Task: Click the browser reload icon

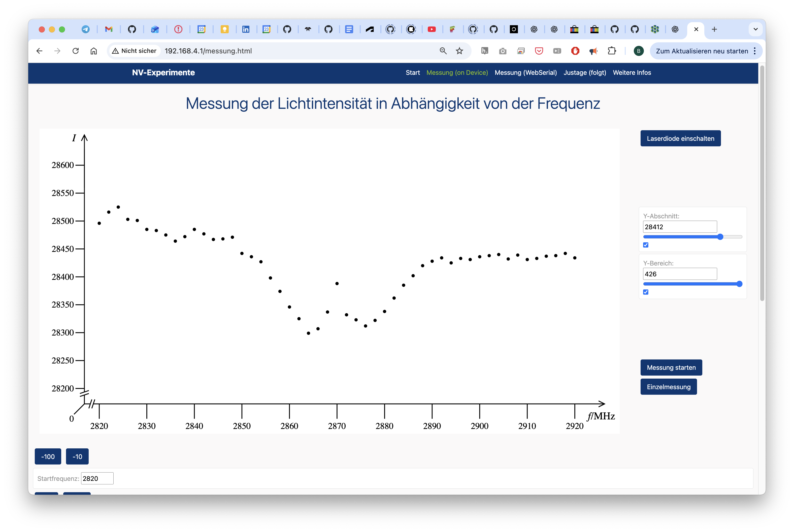Action: click(76, 51)
